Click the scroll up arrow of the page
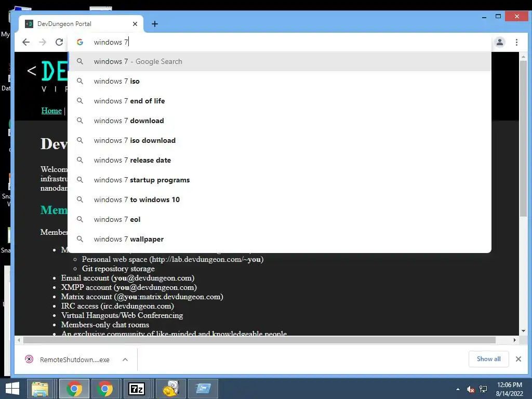Viewport: 532px width, 399px height. (x=523, y=57)
